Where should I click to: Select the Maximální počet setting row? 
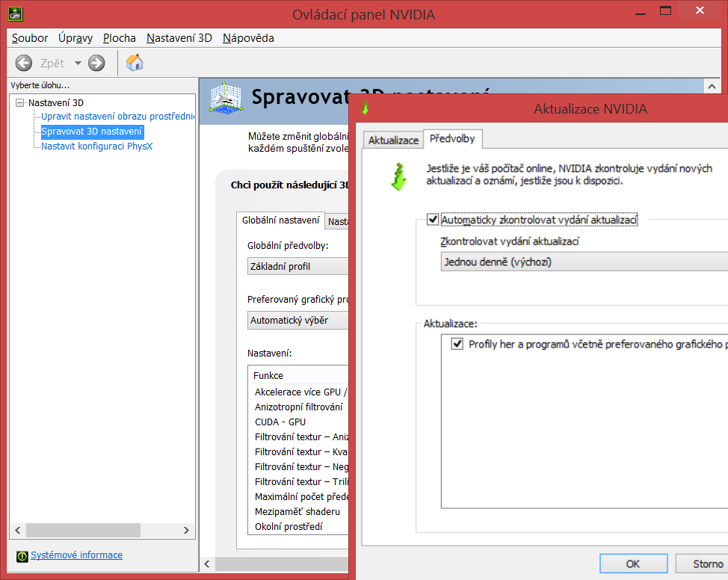tap(298, 497)
